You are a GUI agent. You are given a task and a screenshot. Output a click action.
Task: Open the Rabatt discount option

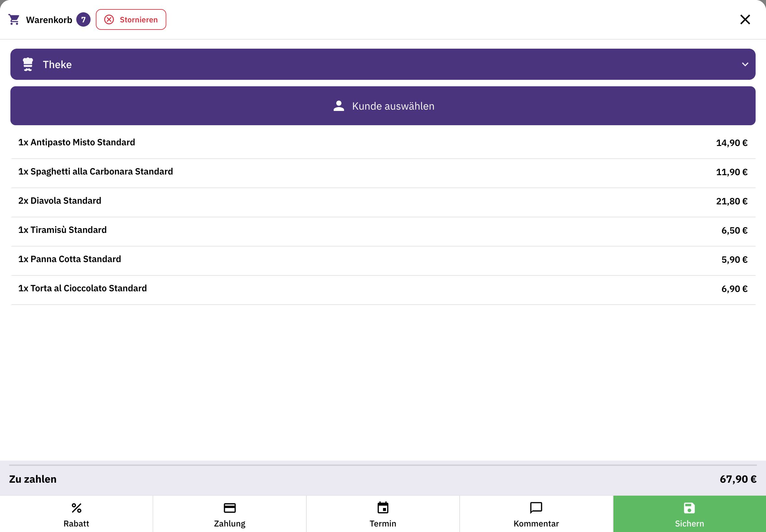pyautogui.click(x=76, y=514)
